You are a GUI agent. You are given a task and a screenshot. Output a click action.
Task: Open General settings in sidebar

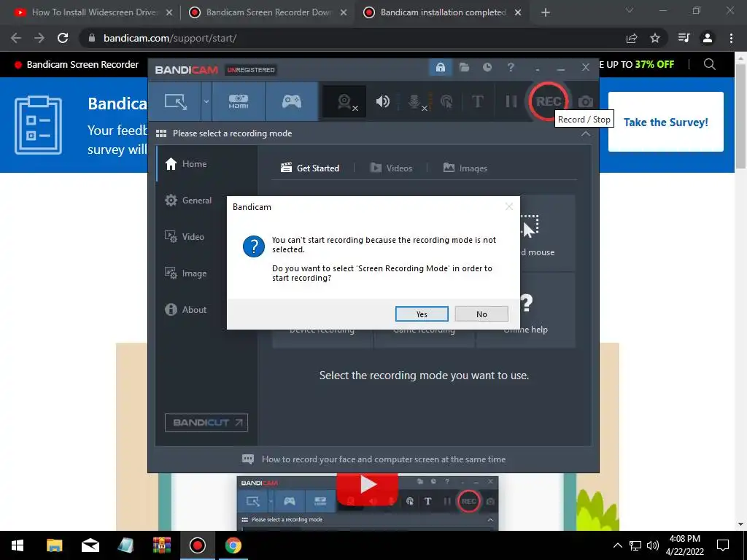click(x=207, y=201)
